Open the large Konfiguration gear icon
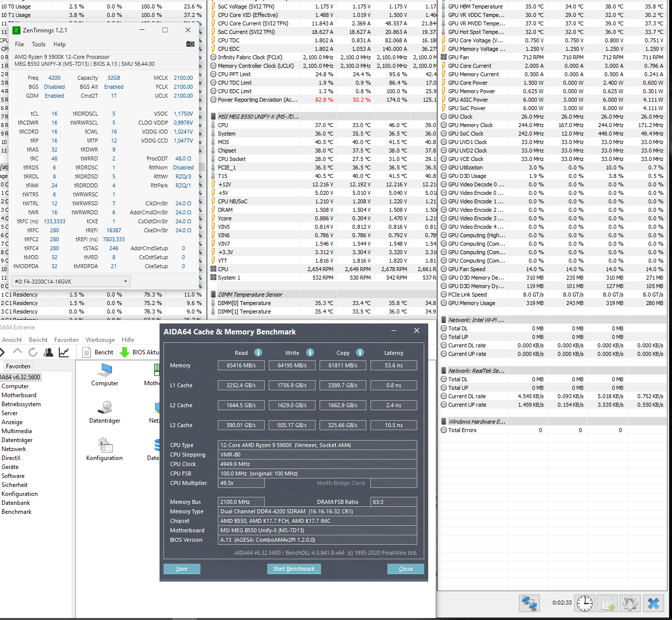The width and height of the screenshot is (672, 620). point(104,449)
